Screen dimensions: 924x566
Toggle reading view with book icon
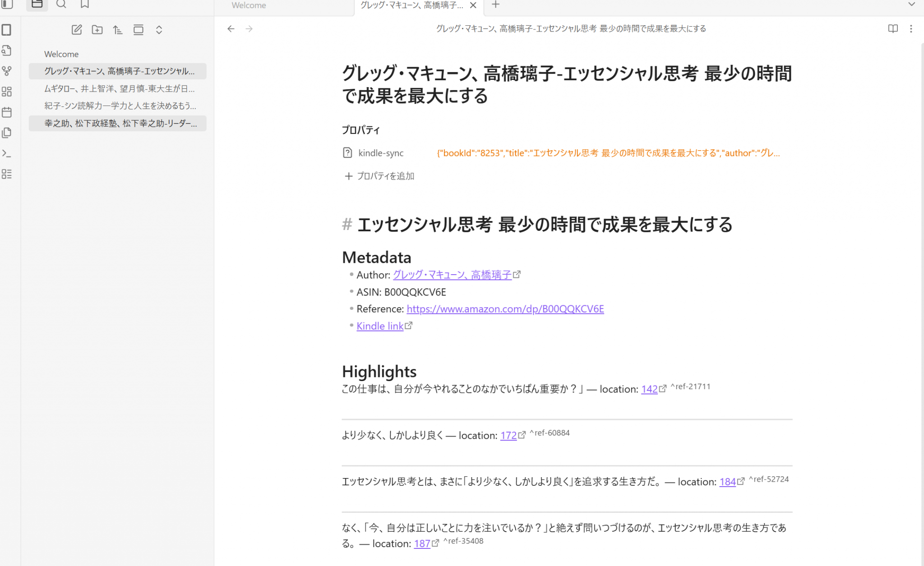pyautogui.click(x=892, y=29)
